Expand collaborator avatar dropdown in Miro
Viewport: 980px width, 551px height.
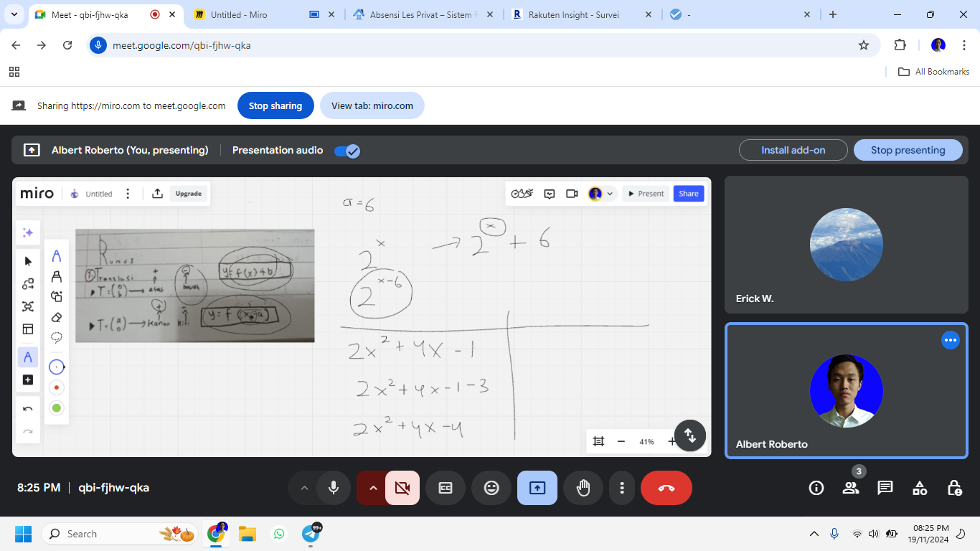coord(611,194)
